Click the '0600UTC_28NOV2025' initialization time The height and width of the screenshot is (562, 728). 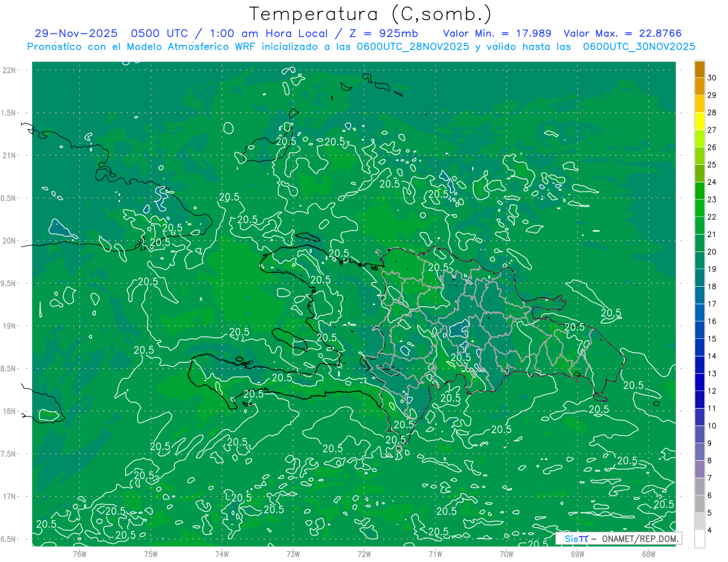(413, 47)
